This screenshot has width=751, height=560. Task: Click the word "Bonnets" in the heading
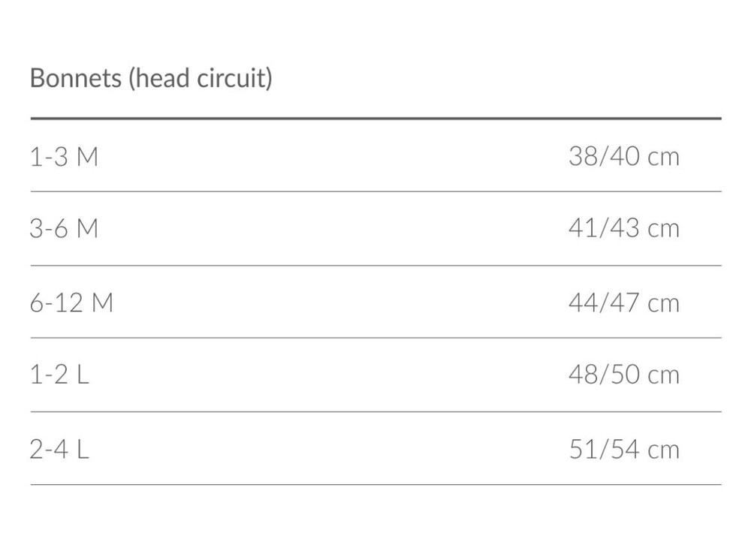[x=75, y=78]
